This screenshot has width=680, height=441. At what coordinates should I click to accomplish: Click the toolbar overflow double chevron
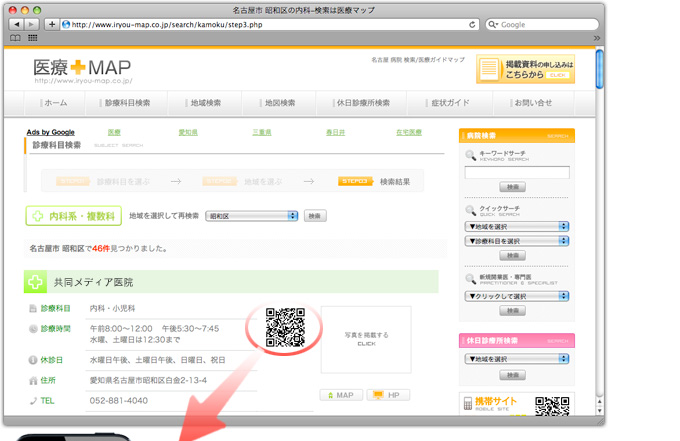pyautogui.click(x=597, y=38)
